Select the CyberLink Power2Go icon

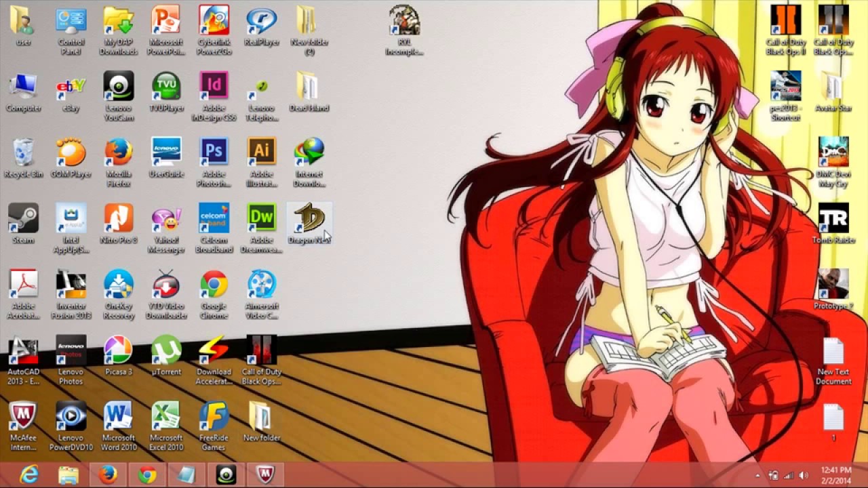[x=214, y=31]
